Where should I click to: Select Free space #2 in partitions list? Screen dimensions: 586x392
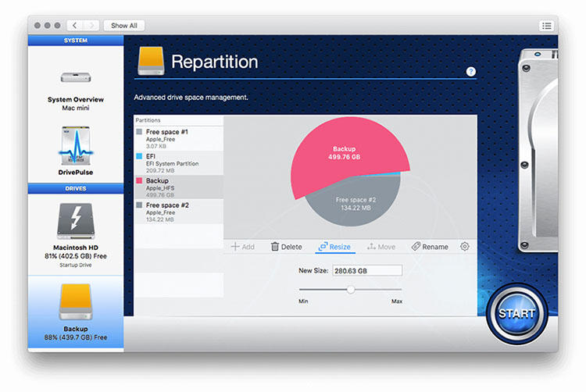point(178,208)
